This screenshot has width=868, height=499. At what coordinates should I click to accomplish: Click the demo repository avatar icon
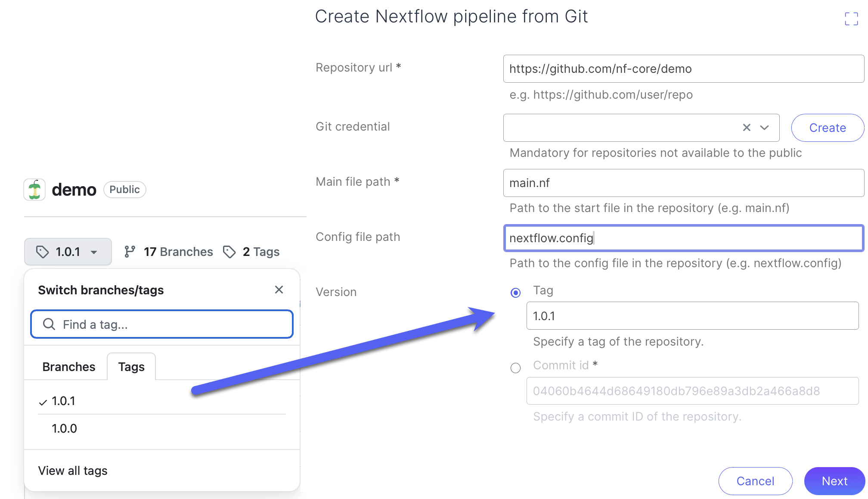tap(34, 190)
